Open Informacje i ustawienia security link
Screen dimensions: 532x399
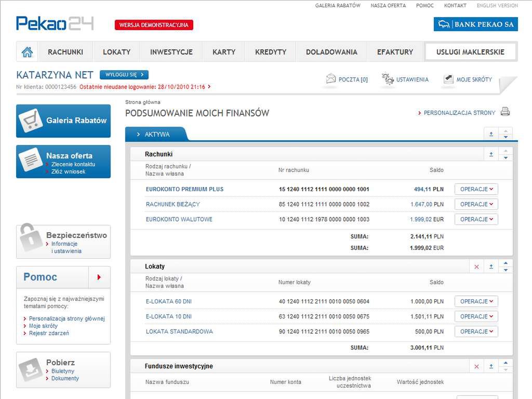pos(66,247)
